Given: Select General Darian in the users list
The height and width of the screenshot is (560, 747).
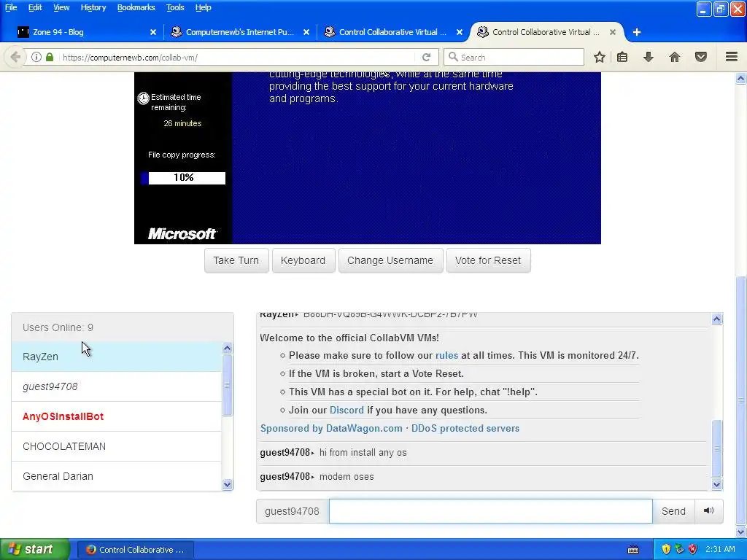Looking at the screenshot, I should click(116, 476).
